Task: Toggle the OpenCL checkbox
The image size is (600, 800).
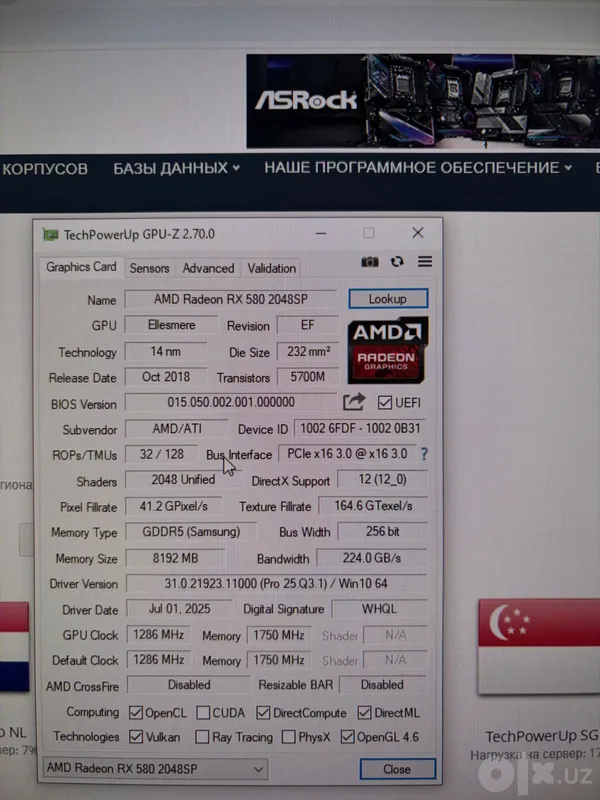Action: tap(136, 713)
